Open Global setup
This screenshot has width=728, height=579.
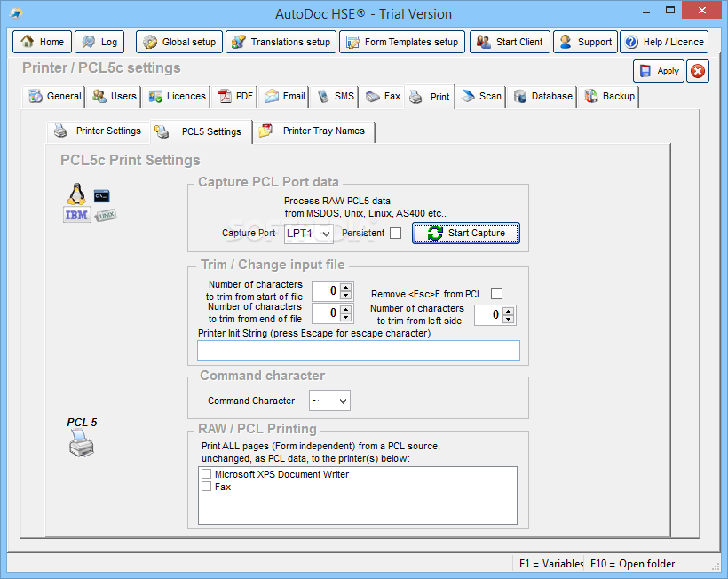[x=179, y=42]
